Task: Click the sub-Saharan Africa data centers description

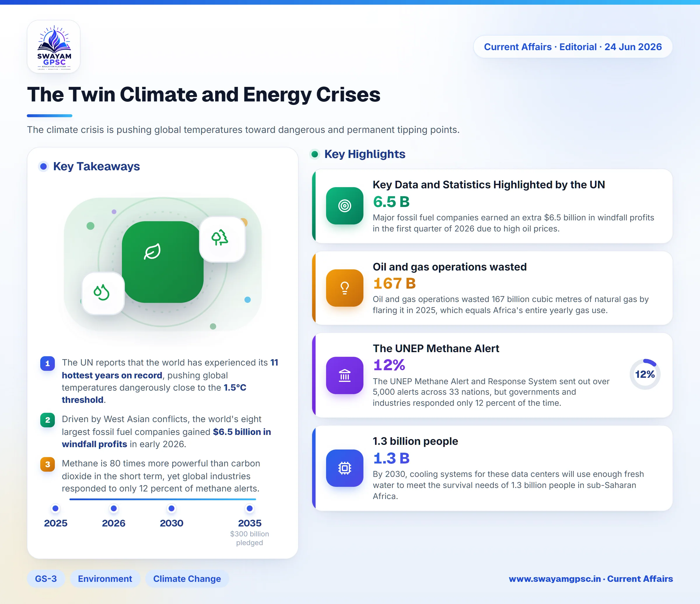Action: tap(508, 485)
